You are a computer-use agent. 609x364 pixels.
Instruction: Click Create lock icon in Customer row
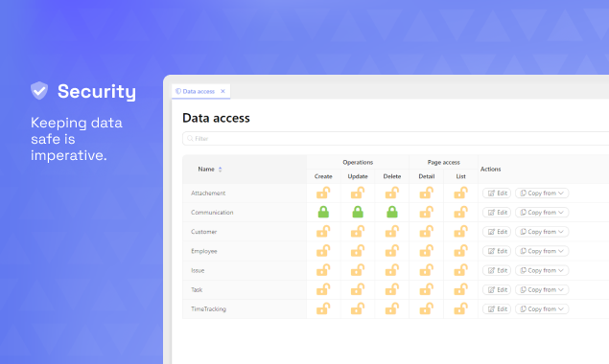pyautogui.click(x=323, y=232)
